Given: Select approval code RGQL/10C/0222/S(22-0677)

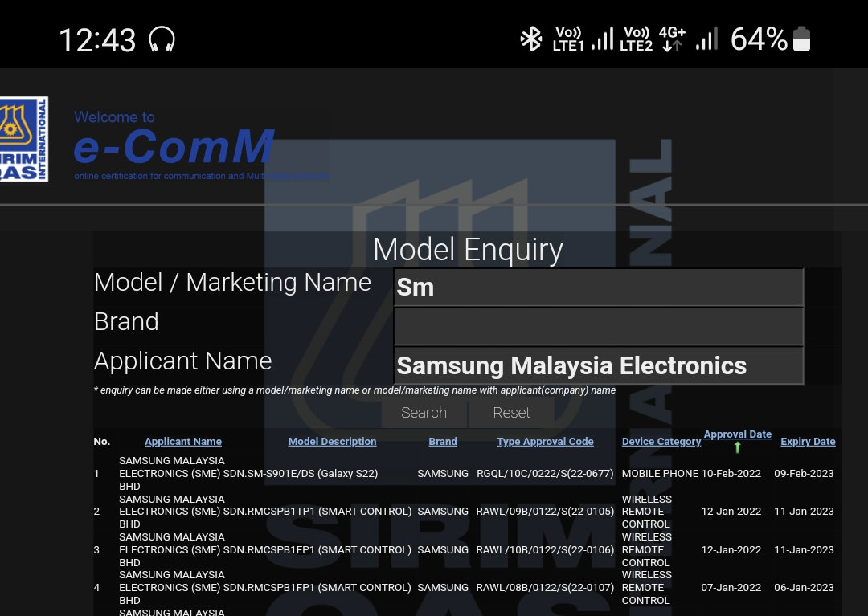Looking at the screenshot, I should [545, 473].
